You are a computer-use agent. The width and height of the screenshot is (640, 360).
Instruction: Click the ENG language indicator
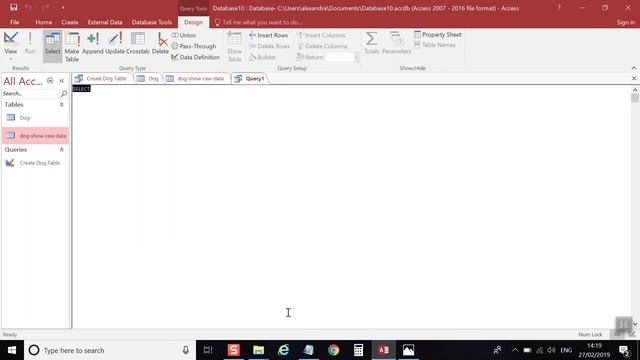[566, 350]
